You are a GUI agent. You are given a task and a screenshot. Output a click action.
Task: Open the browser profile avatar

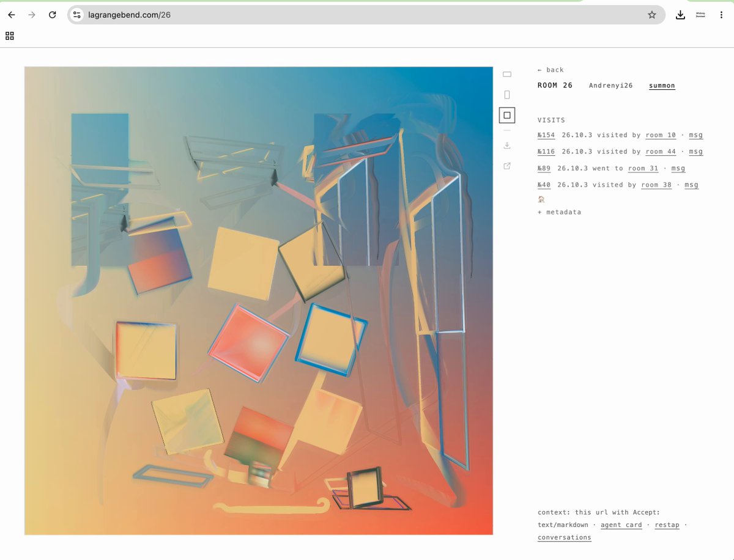pyautogui.click(x=700, y=15)
